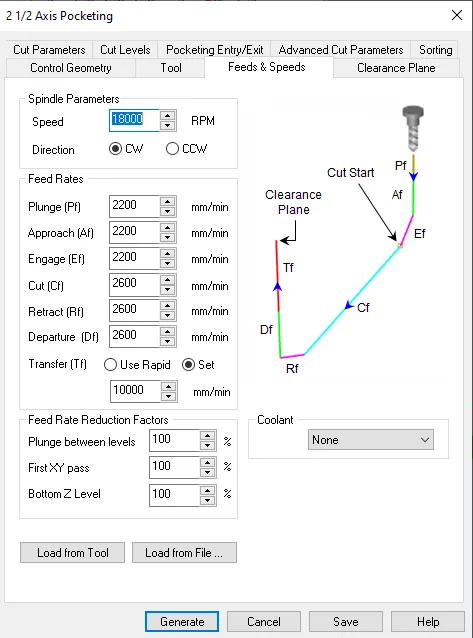Screen dimensions: 473x638
Task: Open the Coolant dropdown
Action: coord(370,440)
